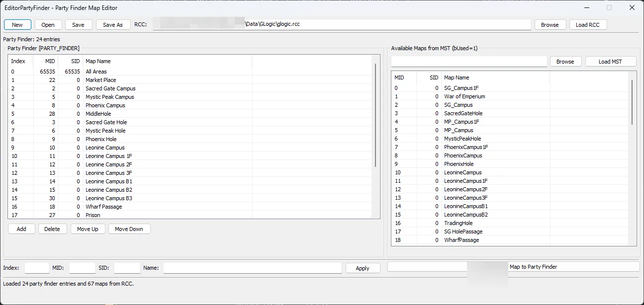
Task: Select the Prison entry
Action: tap(190, 215)
